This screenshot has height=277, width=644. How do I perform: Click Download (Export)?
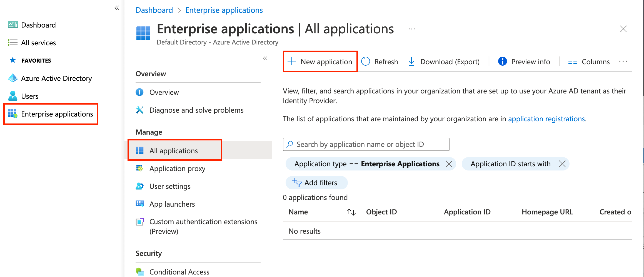(x=444, y=61)
